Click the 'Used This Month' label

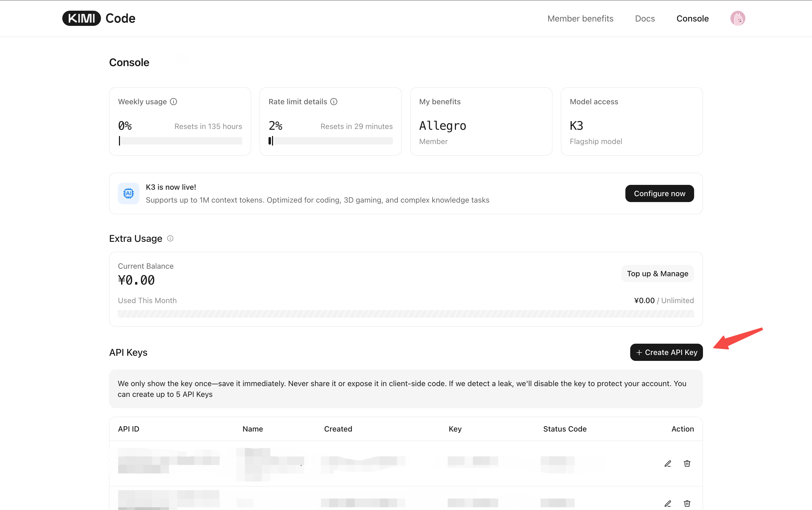tap(147, 300)
